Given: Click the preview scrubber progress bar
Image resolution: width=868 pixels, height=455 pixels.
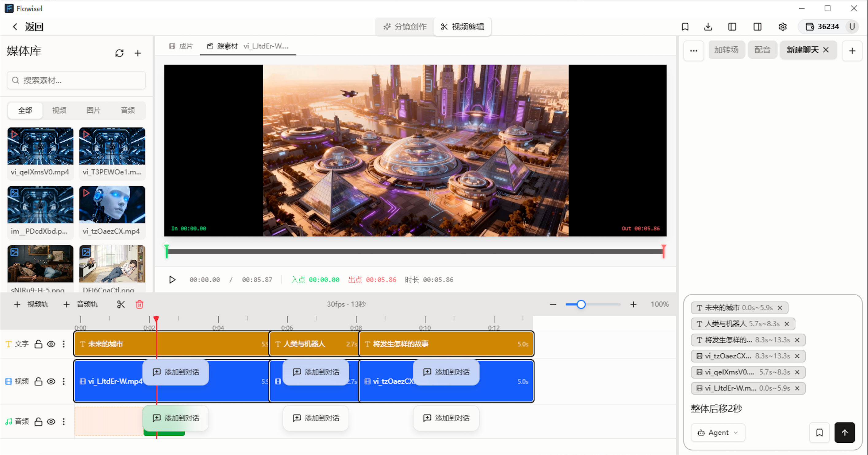Looking at the screenshot, I should click(415, 251).
